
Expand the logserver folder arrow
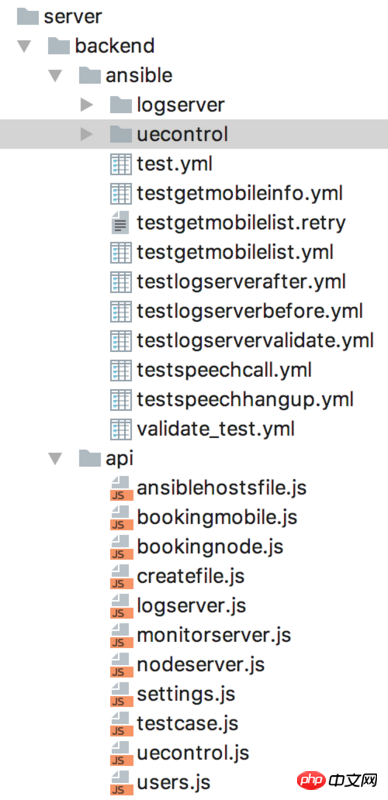87,105
